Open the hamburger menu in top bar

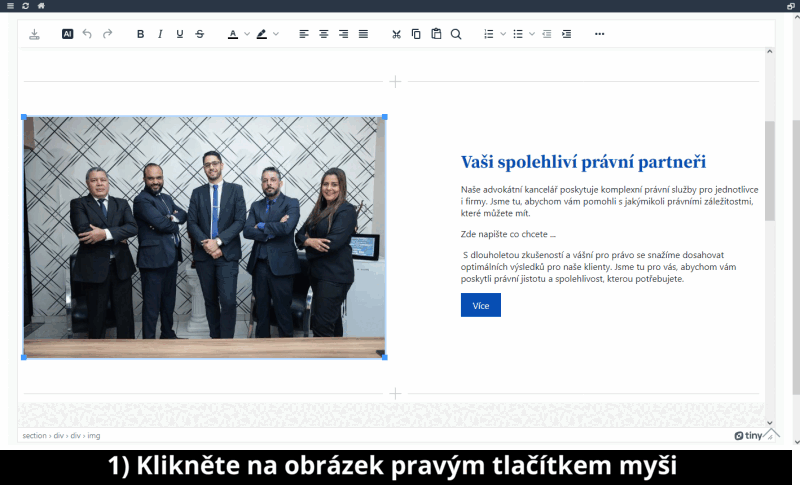[x=10, y=6]
